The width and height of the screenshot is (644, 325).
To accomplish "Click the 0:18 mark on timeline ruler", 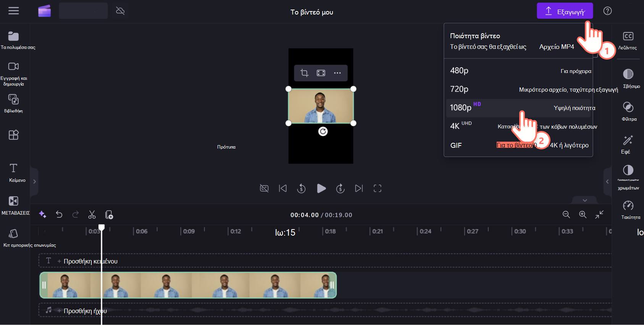I will 330,231.
